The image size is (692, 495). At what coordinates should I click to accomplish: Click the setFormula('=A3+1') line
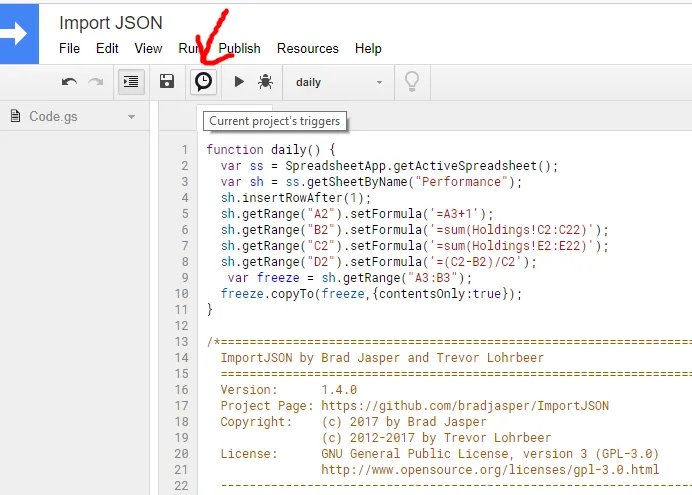click(x=357, y=214)
